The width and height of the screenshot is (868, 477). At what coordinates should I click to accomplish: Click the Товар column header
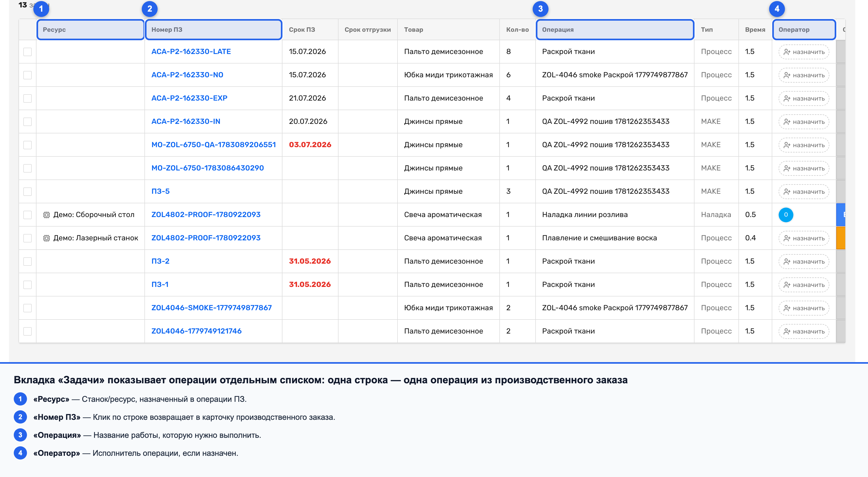click(x=449, y=30)
